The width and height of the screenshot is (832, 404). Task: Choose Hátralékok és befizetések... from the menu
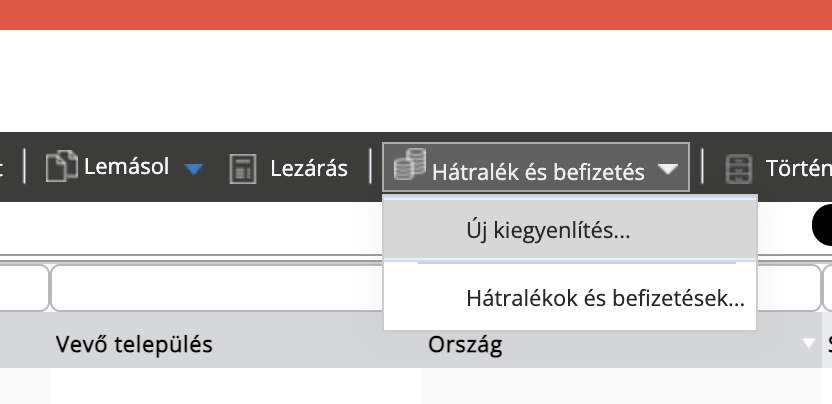click(x=605, y=297)
